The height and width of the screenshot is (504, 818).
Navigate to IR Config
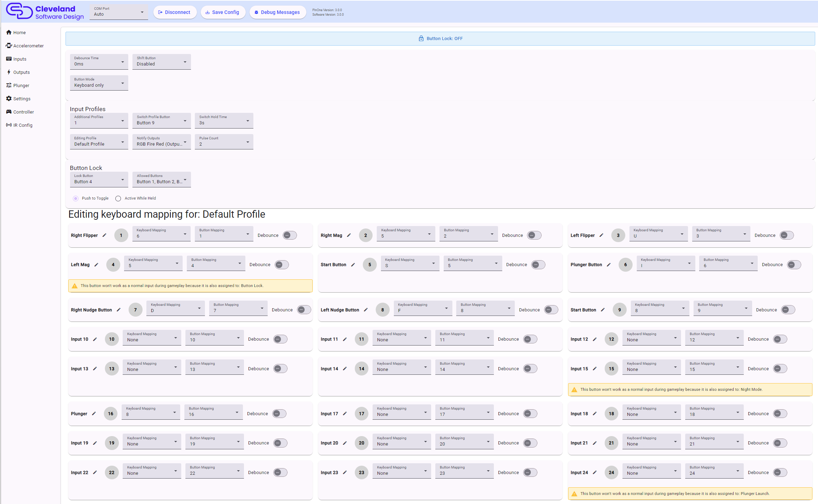(x=19, y=125)
